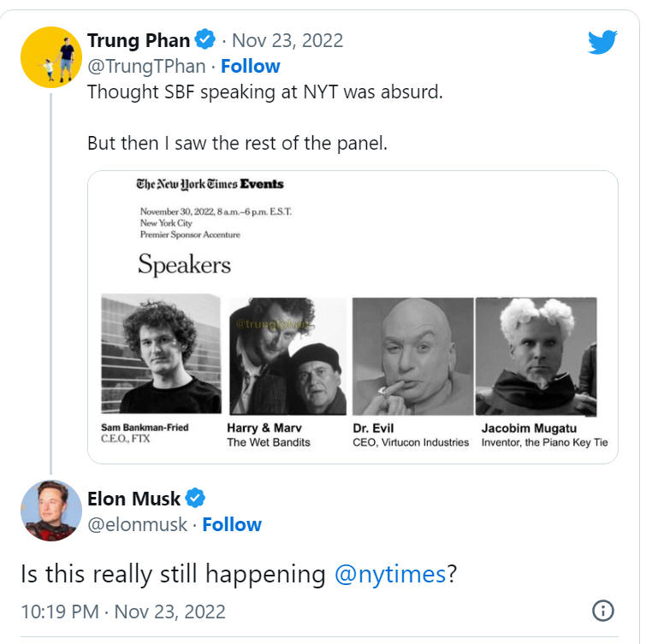The image size is (646, 644).
Task: Follow the @TrungTPhan account
Action: pos(251,67)
